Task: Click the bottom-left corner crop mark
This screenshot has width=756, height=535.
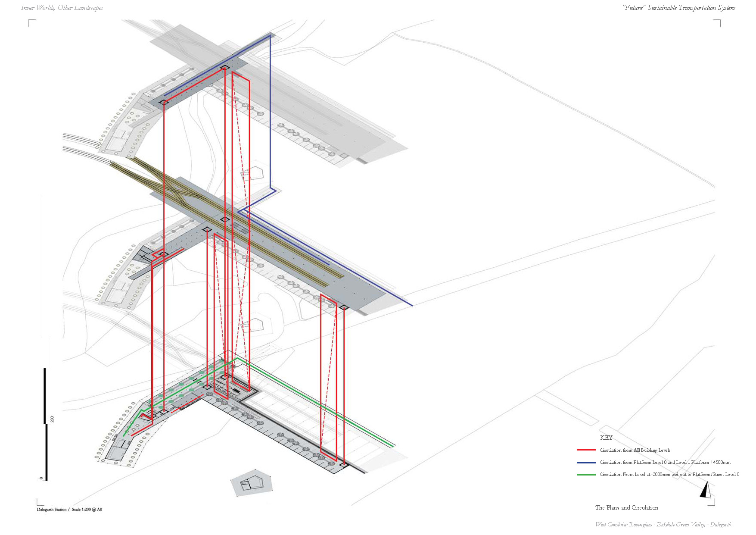Action: [39, 503]
